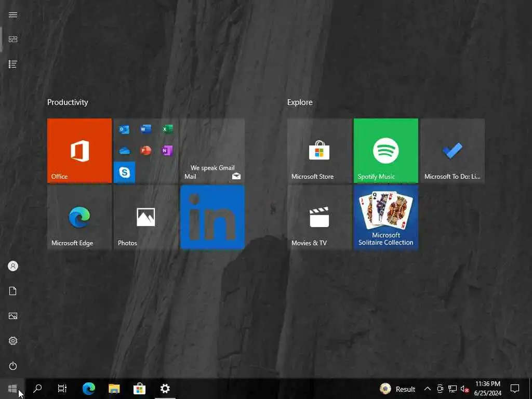Launch Edge from the taskbar

pos(88,389)
